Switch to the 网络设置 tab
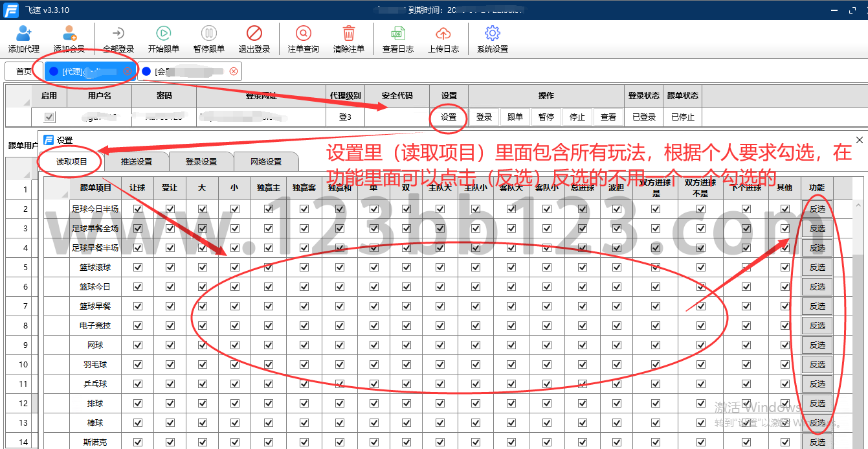 coord(266,161)
